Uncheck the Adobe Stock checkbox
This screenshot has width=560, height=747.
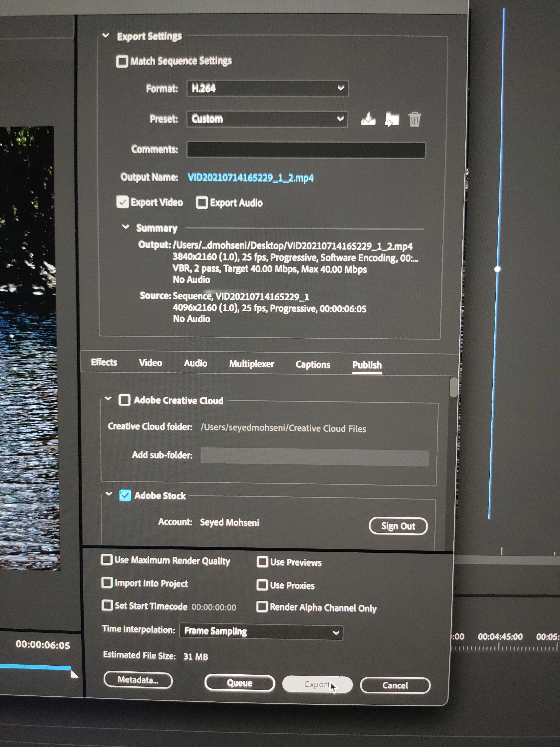[125, 495]
